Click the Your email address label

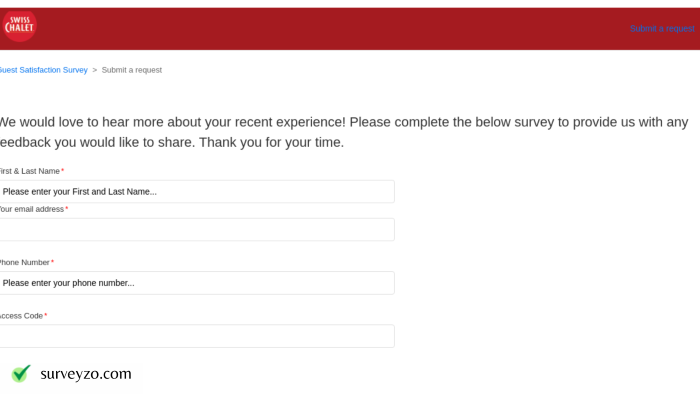coord(32,209)
